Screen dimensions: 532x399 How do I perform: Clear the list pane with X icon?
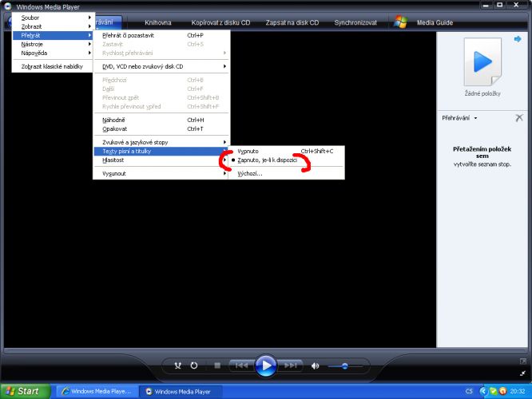519,117
